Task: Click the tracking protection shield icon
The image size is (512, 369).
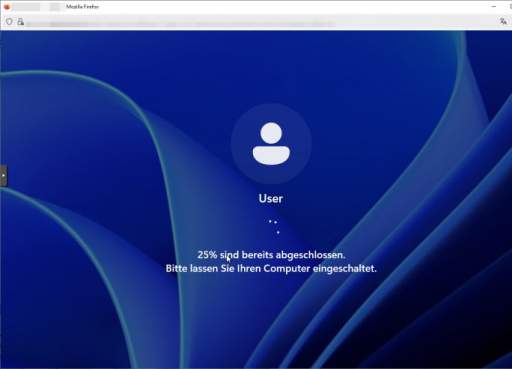Action: [x=9, y=22]
